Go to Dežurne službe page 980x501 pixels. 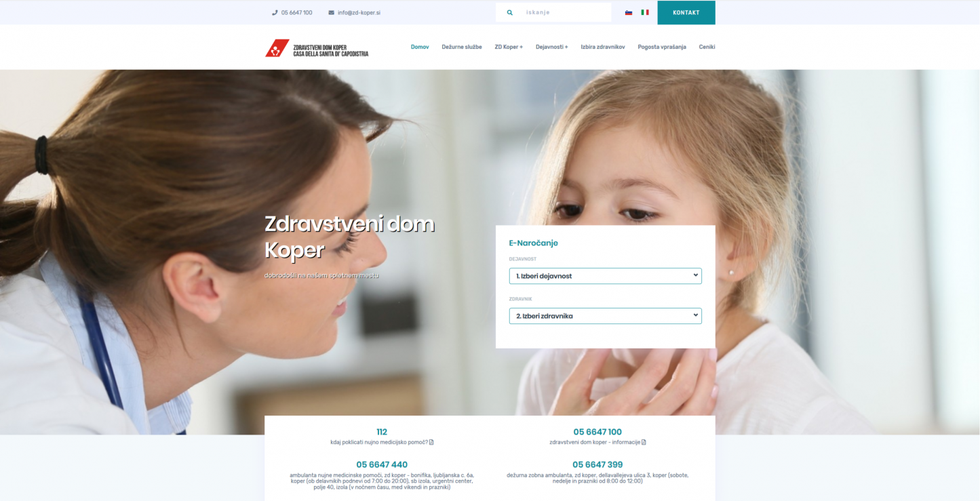462,47
